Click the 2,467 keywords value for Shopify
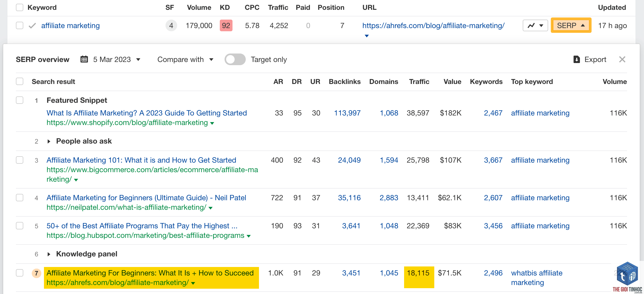Image resolution: width=644 pixels, height=294 pixels. click(493, 113)
